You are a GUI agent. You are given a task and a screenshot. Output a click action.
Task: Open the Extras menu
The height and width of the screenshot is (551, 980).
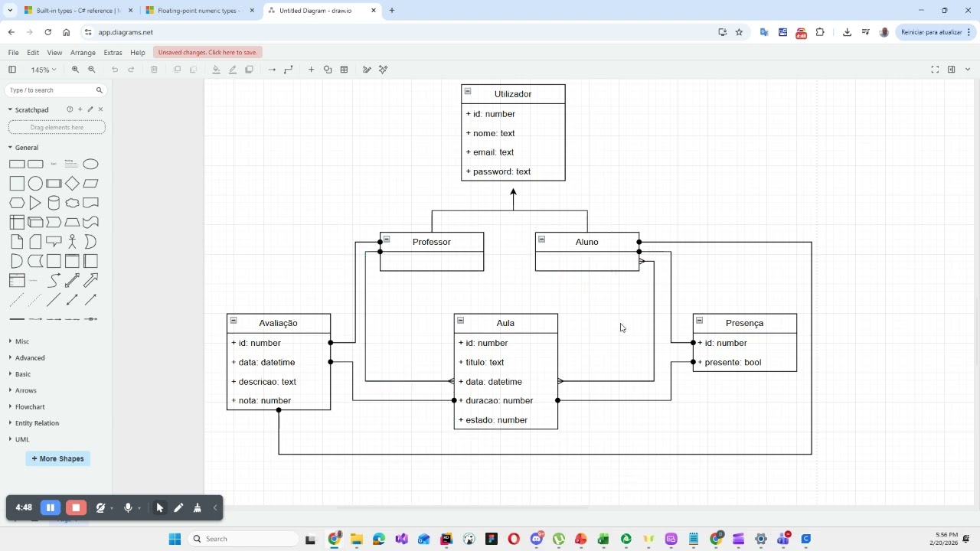pyautogui.click(x=113, y=53)
